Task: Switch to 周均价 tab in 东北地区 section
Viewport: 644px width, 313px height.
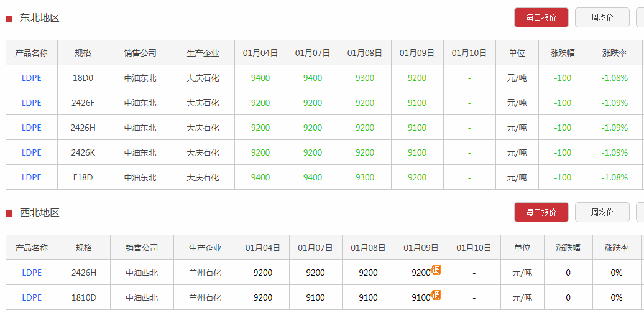Action: click(x=602, y=17)
